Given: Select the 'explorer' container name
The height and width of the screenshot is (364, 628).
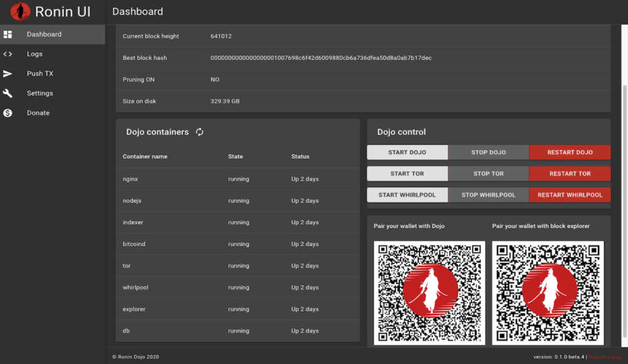Looking at the screenshot, I should pos(134,309).
